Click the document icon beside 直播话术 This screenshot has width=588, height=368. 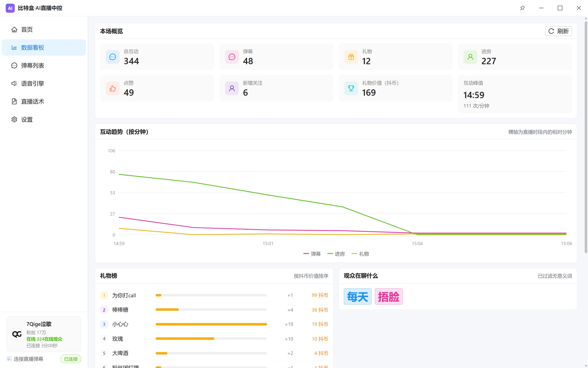tap(14, 101)
